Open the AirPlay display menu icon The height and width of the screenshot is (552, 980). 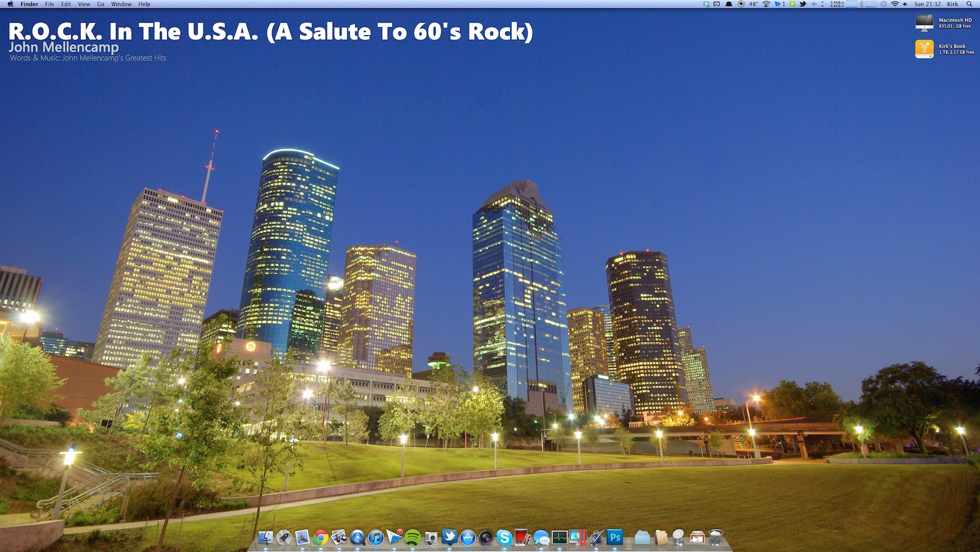(716, 4)
